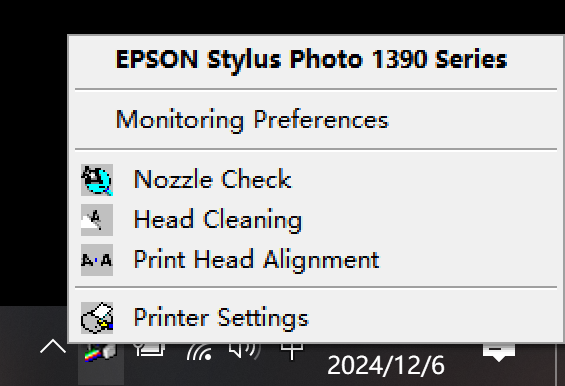Open the notification center icon
This screenshot has height=386, width=565.
[499, 352]
